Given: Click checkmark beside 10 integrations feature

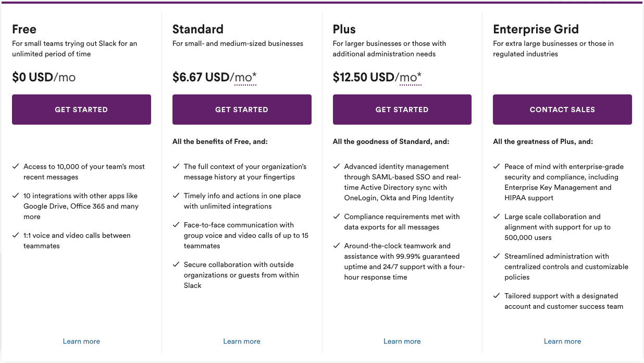Looking at the screenshot, I should point(16,196).
